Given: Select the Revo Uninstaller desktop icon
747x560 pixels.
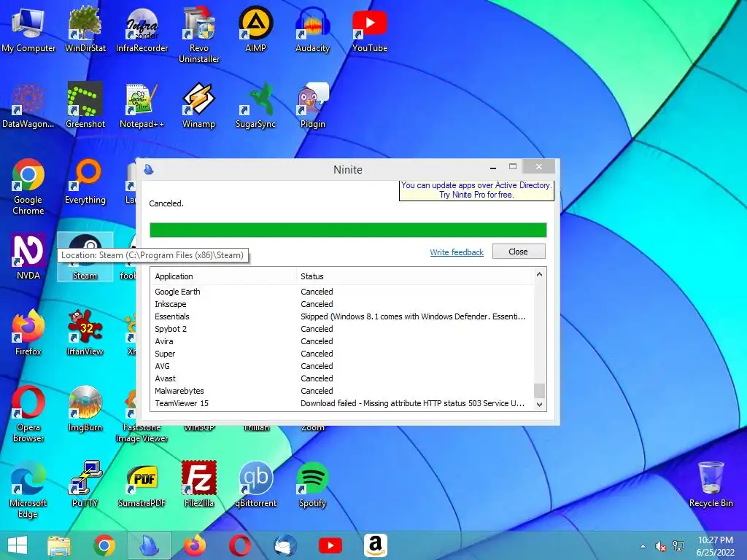Looking at the screenshot, I should click(199, 35).
